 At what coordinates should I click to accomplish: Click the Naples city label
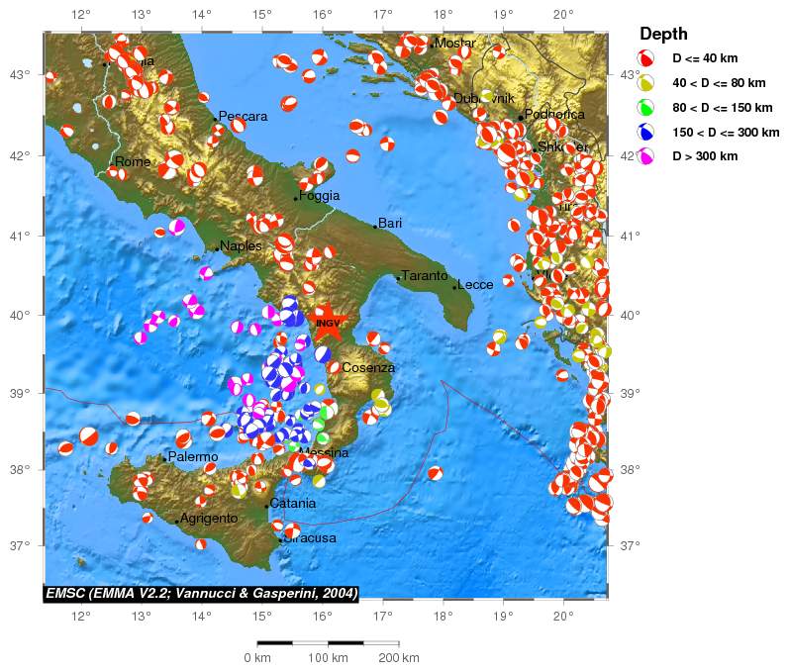241,246
